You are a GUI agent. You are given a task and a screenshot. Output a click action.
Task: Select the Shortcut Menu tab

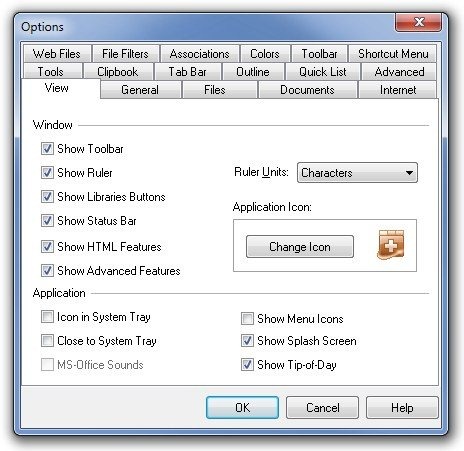tap(393, 54)
